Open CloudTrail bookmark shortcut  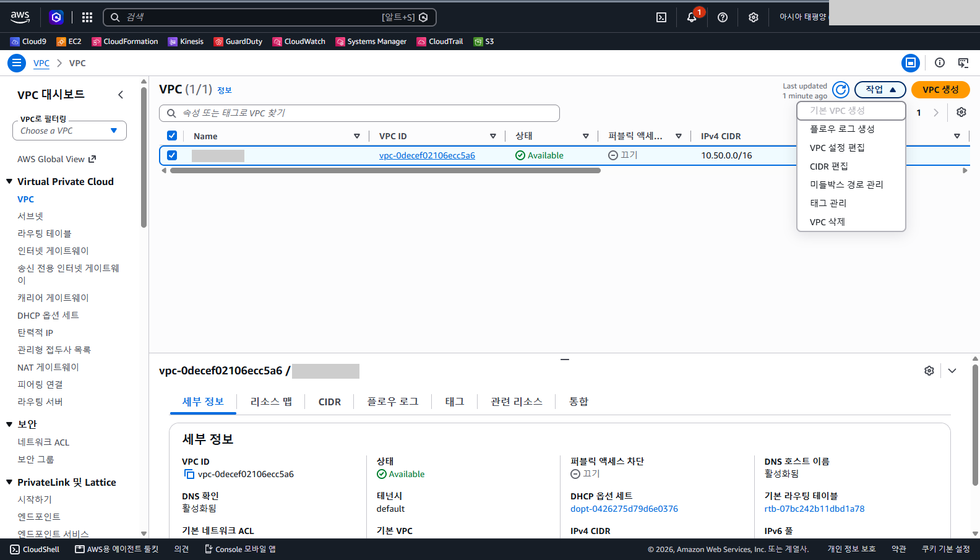(x=440, y=41)
